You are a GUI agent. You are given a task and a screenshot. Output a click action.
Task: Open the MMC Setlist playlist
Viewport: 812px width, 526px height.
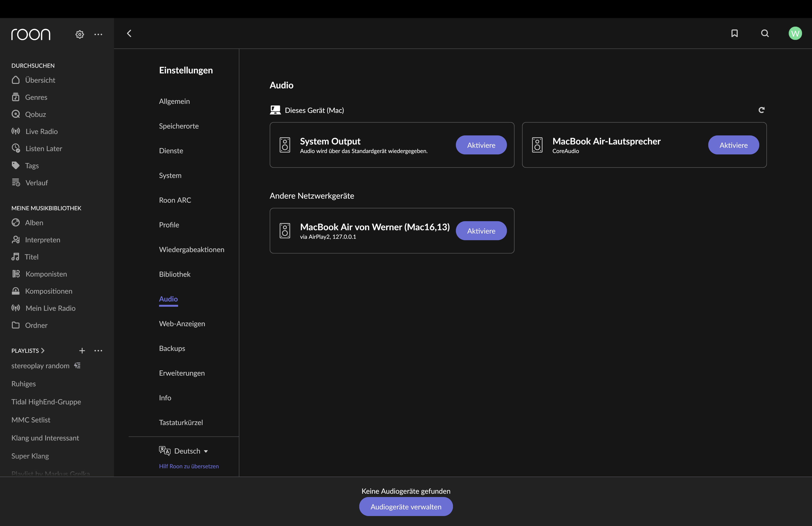click(31, 420)
